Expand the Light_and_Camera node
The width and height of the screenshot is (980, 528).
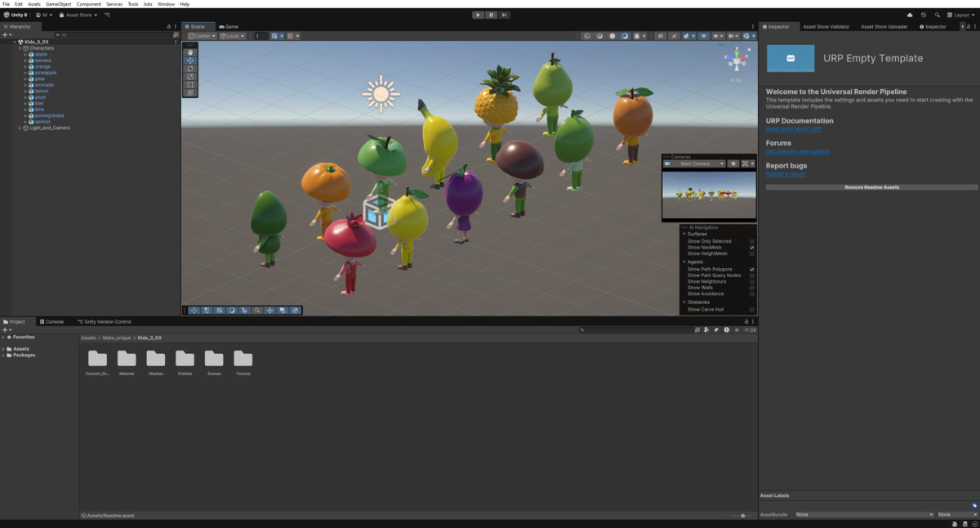(x=20, y=128)
